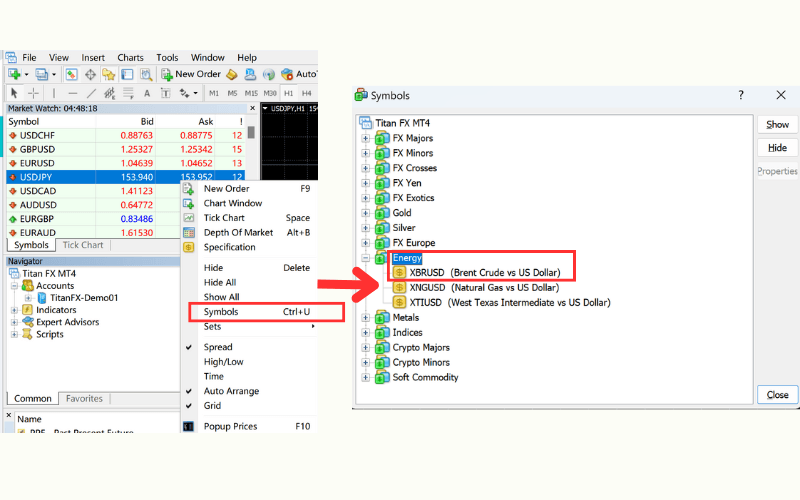800x500 pixels.
Task: Uncheck the Grid option
Action: (x=212, y=406)
